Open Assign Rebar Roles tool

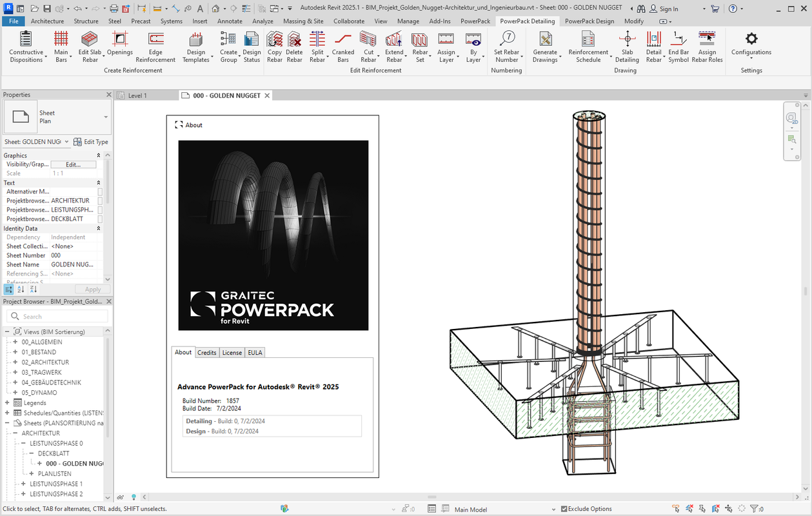pos(707,46)
